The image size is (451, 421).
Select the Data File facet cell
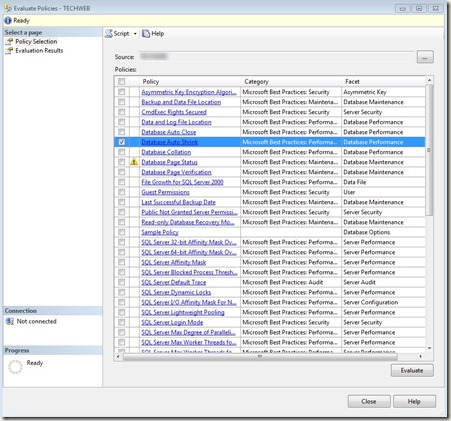coord(383,182)
